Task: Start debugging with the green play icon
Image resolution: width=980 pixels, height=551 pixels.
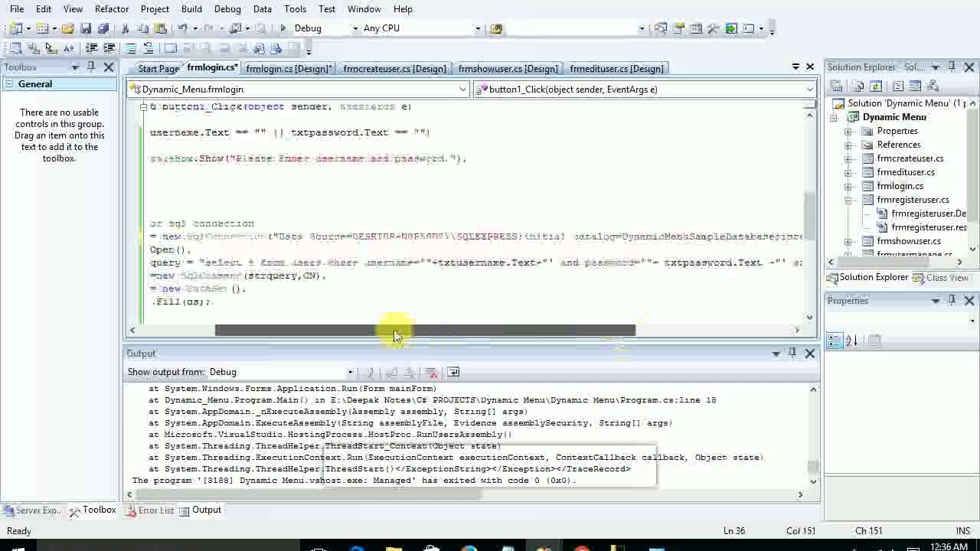Action: pyautogui.click(x=283, y=28)
